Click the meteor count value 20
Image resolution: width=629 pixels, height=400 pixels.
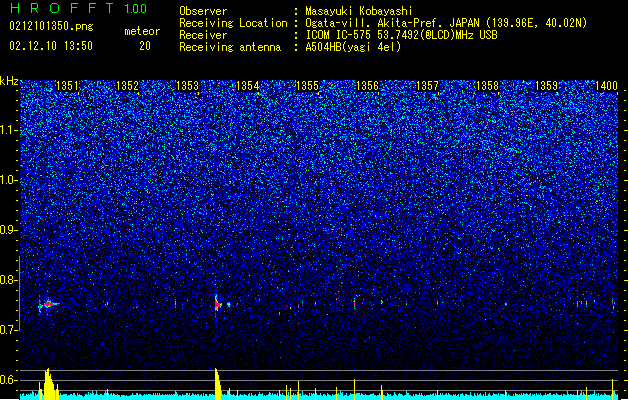point(145,46)
